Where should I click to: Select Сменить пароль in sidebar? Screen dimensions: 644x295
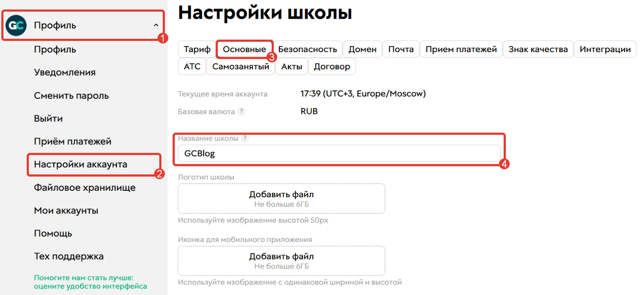click(x=71, y=96)
